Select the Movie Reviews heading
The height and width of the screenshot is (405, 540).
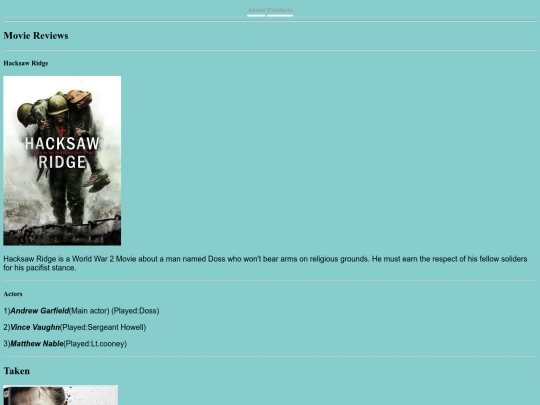[36, 35]
